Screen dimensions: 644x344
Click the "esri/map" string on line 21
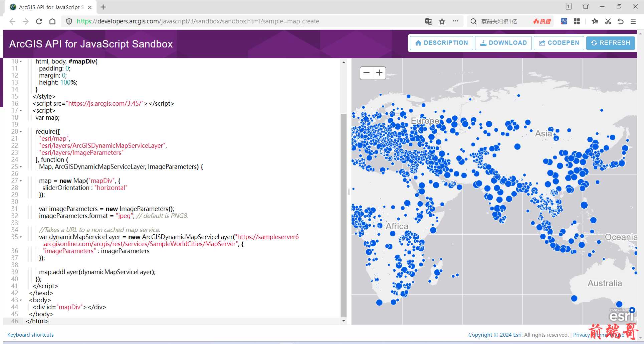click(x=54, y=139)
